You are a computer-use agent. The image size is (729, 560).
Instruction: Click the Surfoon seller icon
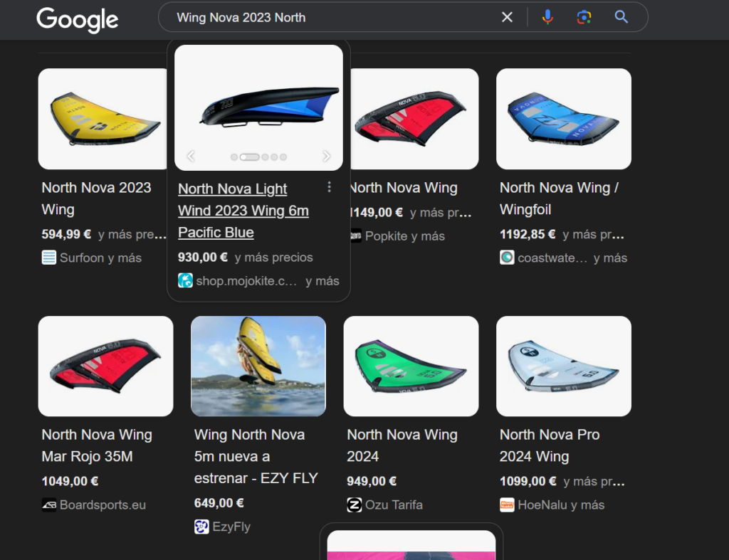coord(49,258)
